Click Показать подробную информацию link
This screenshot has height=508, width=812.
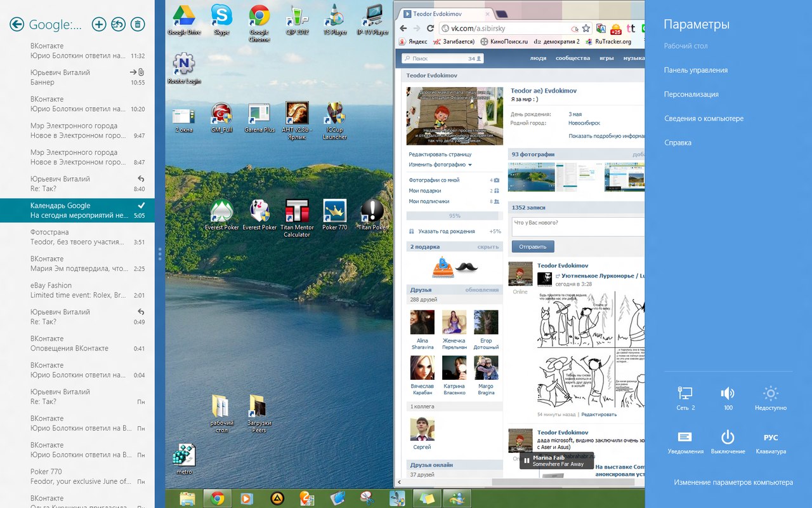606,136
